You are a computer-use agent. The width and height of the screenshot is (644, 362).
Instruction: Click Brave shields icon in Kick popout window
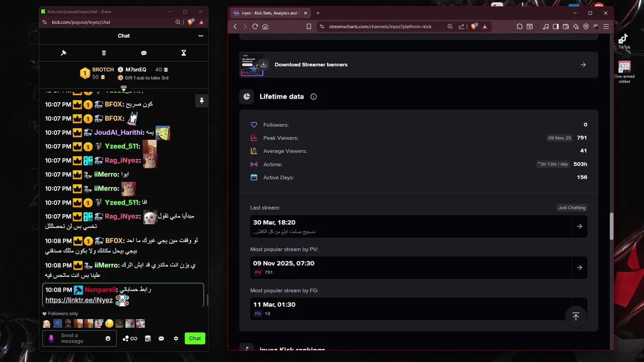[191, 22]
